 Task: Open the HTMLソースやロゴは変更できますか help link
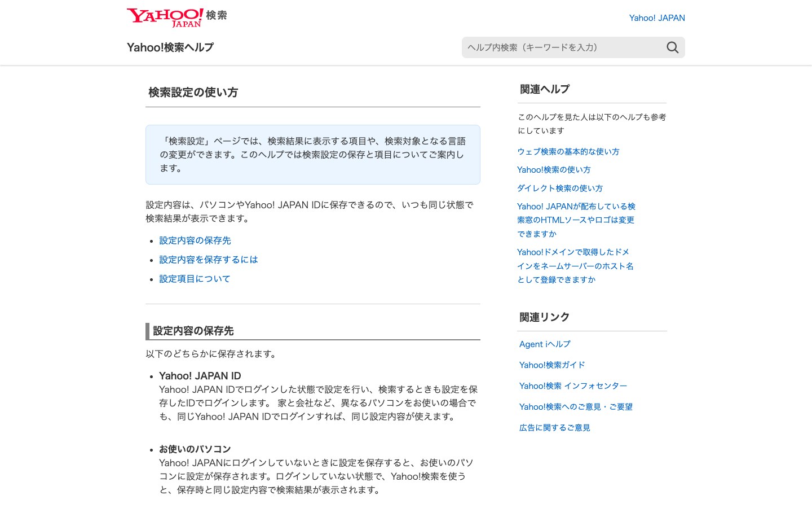click(x=576, y=220)
